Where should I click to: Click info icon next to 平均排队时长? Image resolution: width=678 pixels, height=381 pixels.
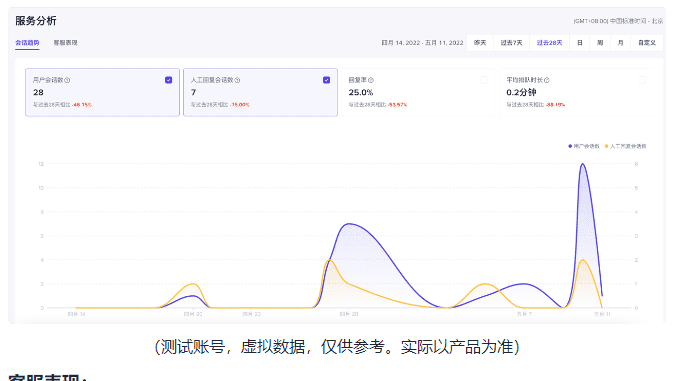coord(547,80)
